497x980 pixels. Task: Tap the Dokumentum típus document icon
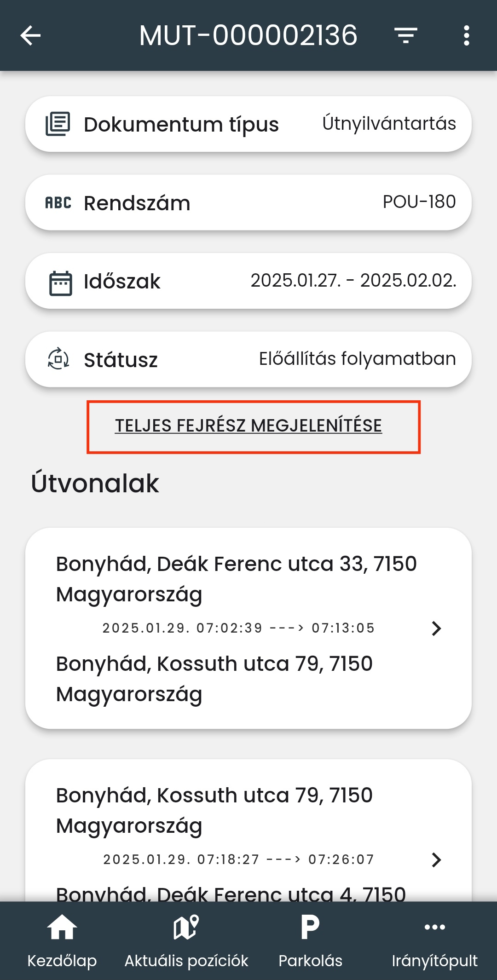(58, 124)
